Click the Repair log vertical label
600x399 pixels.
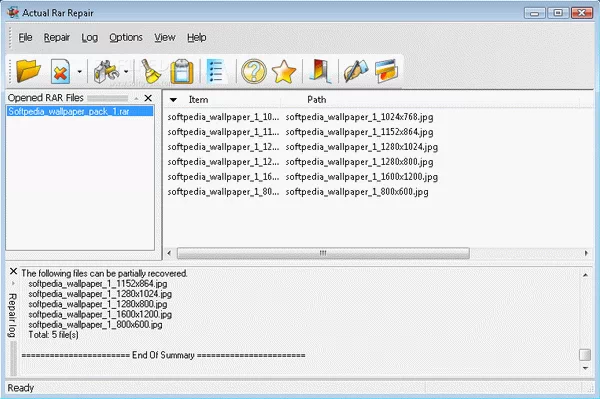pyautogui.click(x=12, y=315)
